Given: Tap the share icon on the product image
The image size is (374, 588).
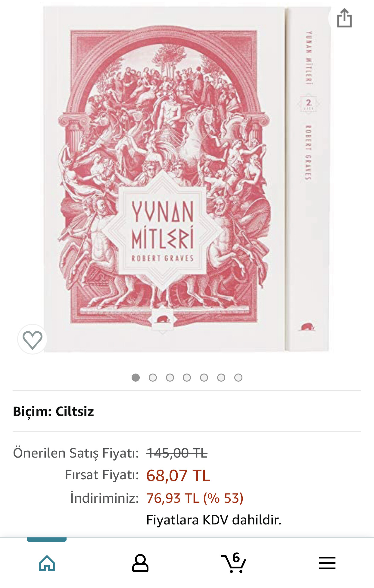Looking at the screenshot, I should pyautogui.click(x=344, y=18).
